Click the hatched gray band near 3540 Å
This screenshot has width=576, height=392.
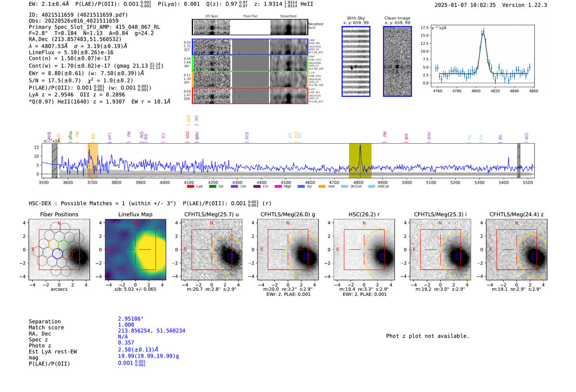click(55, 161)
